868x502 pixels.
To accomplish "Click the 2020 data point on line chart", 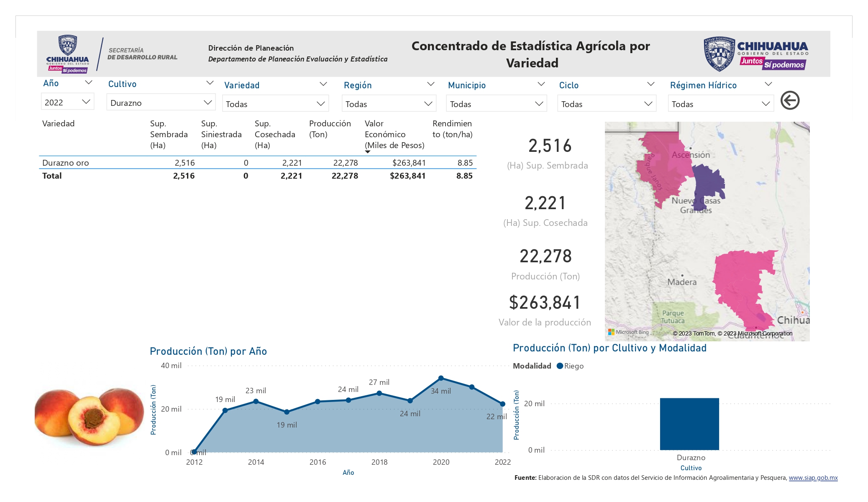I will point(441,378).
